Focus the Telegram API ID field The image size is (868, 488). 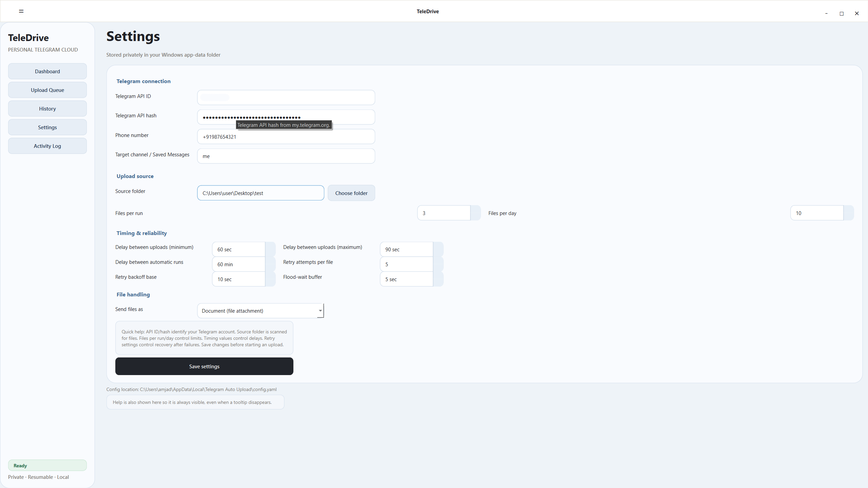coord(286,97)
